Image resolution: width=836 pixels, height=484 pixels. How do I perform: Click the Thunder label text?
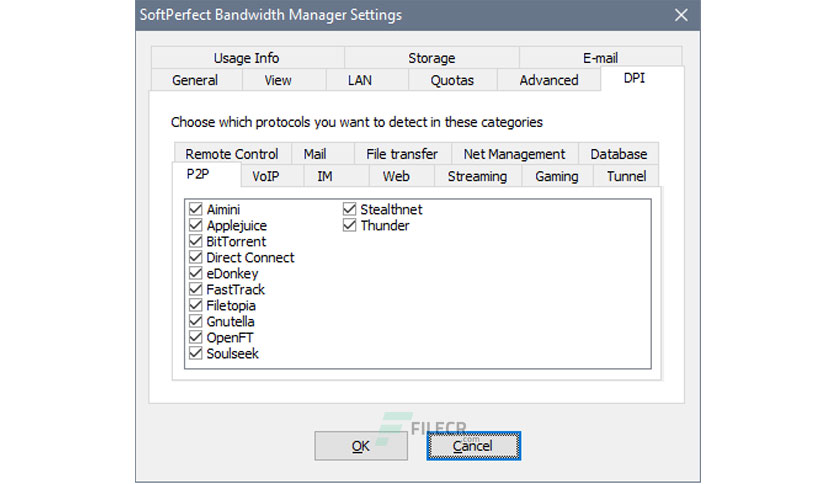[x=385, y=225]
